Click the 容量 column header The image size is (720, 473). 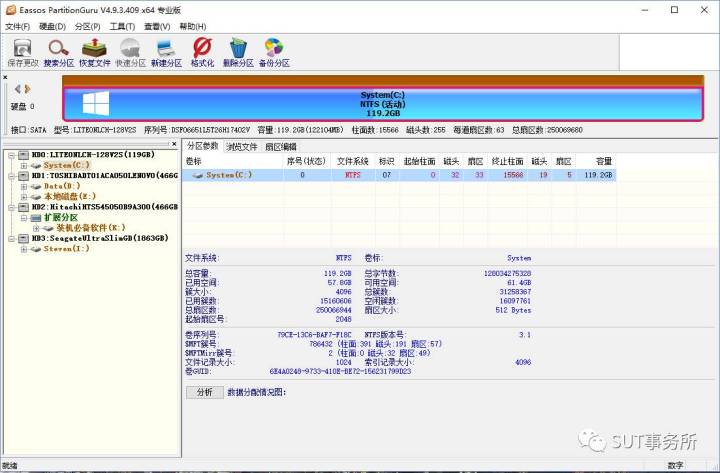tap(596, 161)
